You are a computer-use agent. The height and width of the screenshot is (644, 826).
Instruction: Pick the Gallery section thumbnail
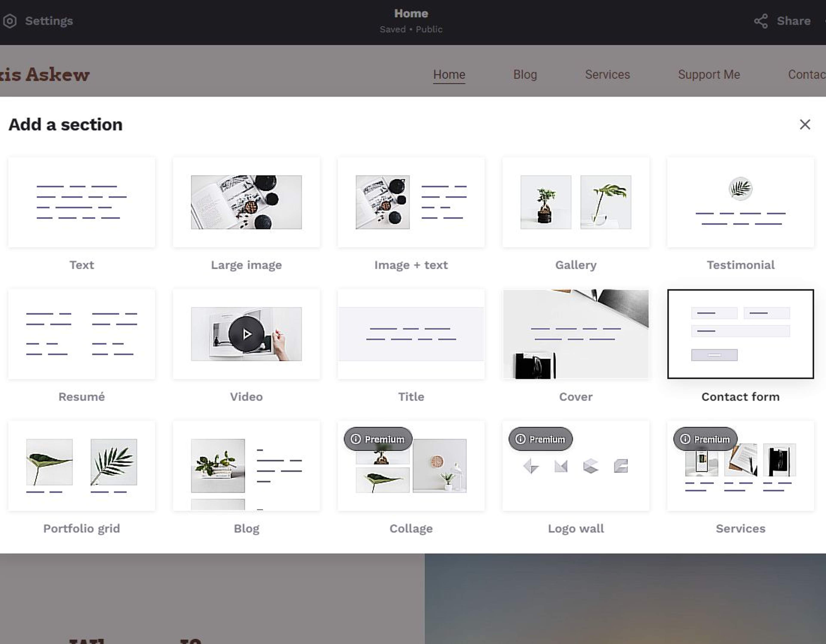[576, 203]
